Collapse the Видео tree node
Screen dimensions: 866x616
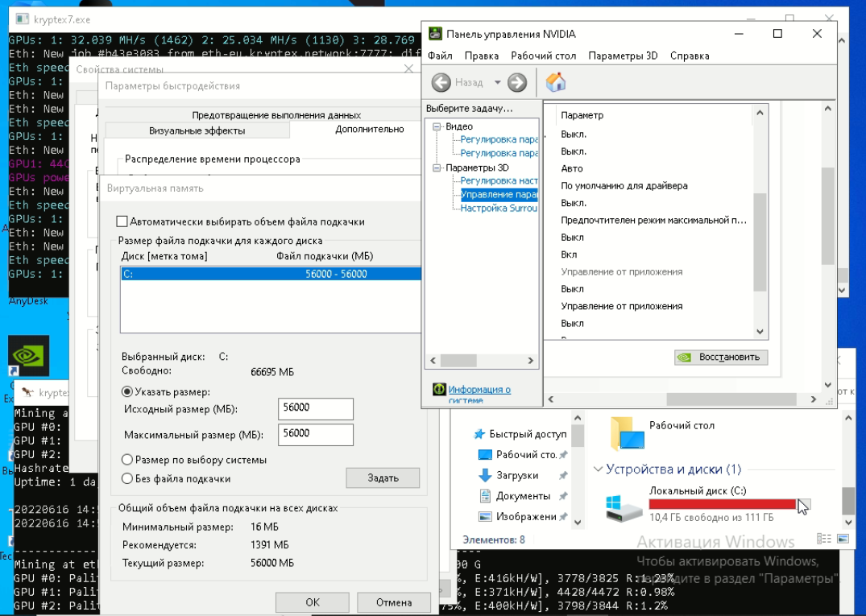(x=437, y=126)
